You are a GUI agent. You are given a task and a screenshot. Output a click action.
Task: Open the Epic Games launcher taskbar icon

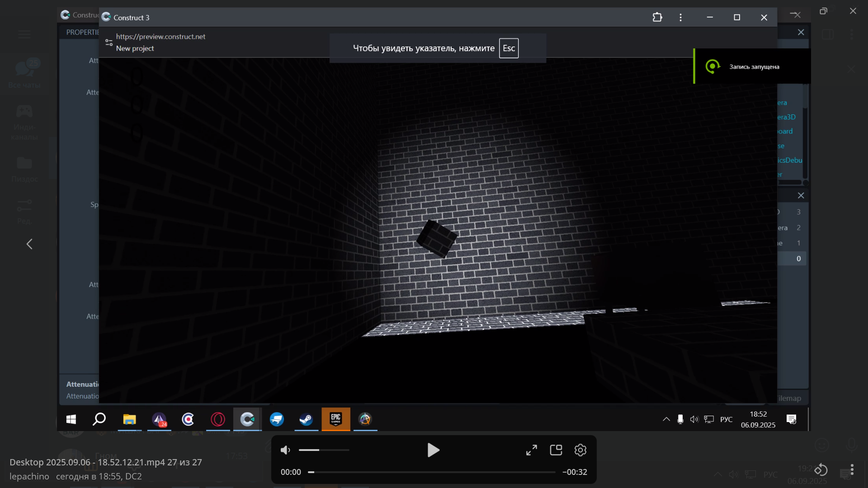click(335, 419)
